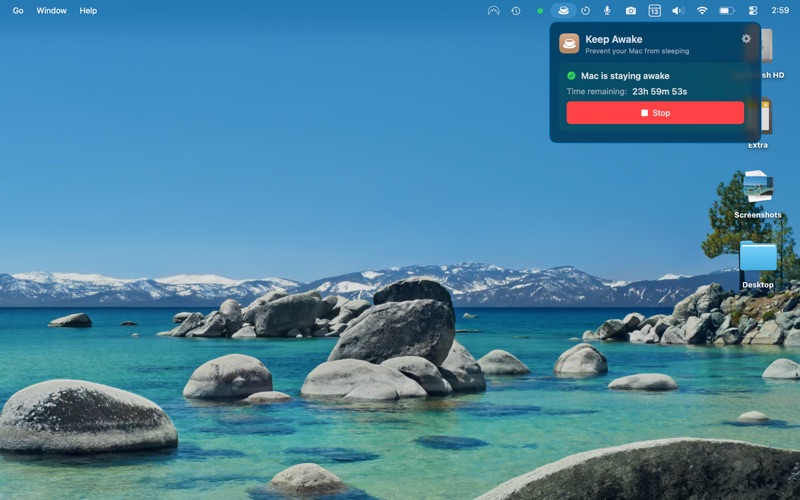Click the Keep Awake coffee cup app icon in panel
The height and width of the screenshot is (500, 800).
(x=569, y=44)
